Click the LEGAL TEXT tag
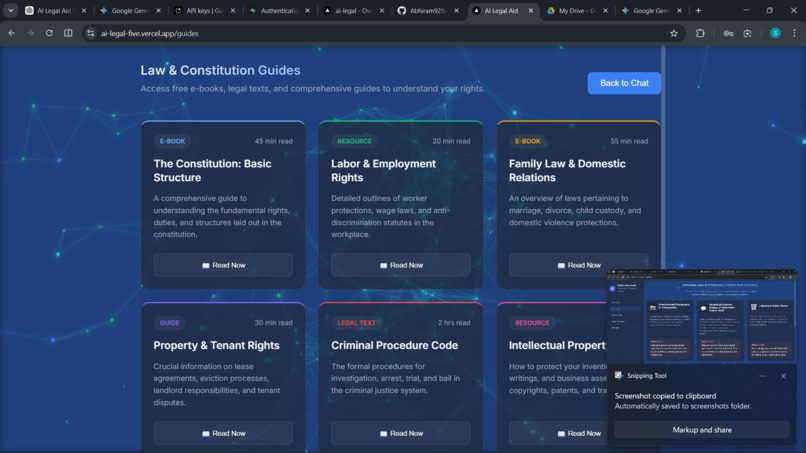The image size is (806, 453). click(356, 323)
